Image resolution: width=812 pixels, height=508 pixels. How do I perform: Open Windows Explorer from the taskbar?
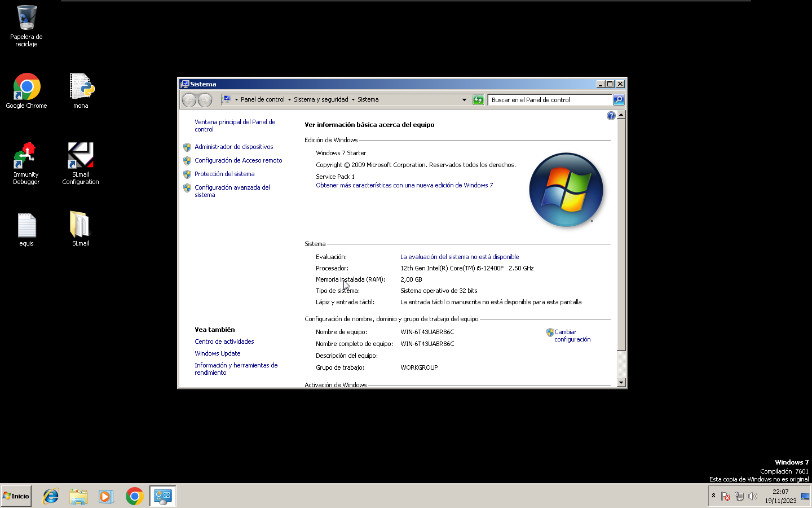(x=78, y=496)
